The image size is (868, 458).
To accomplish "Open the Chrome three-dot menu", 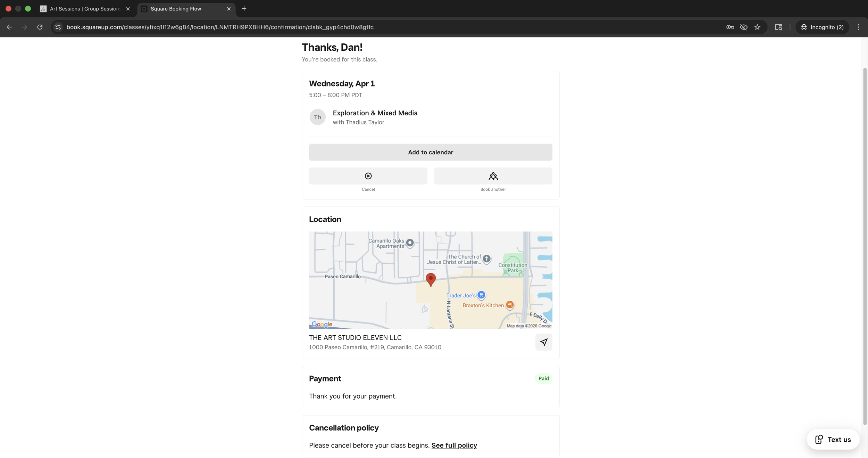I will click(859, 27).
